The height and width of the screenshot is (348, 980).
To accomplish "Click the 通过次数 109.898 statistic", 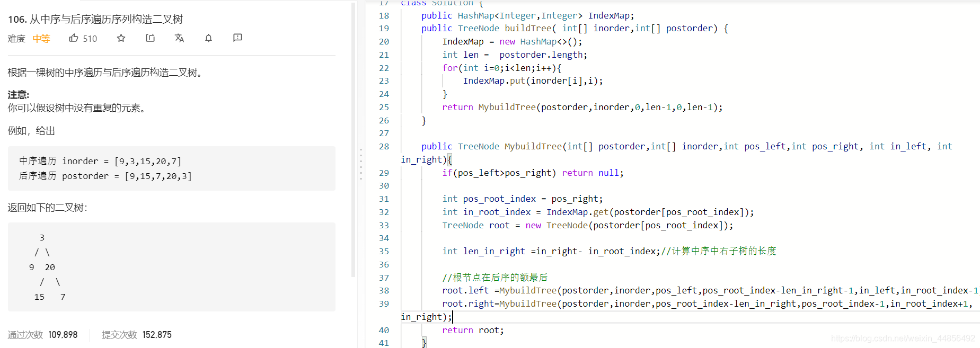I will [42, 335].
